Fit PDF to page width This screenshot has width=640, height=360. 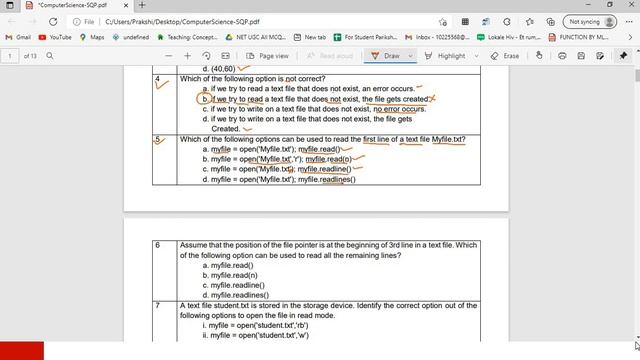[225, 56]
